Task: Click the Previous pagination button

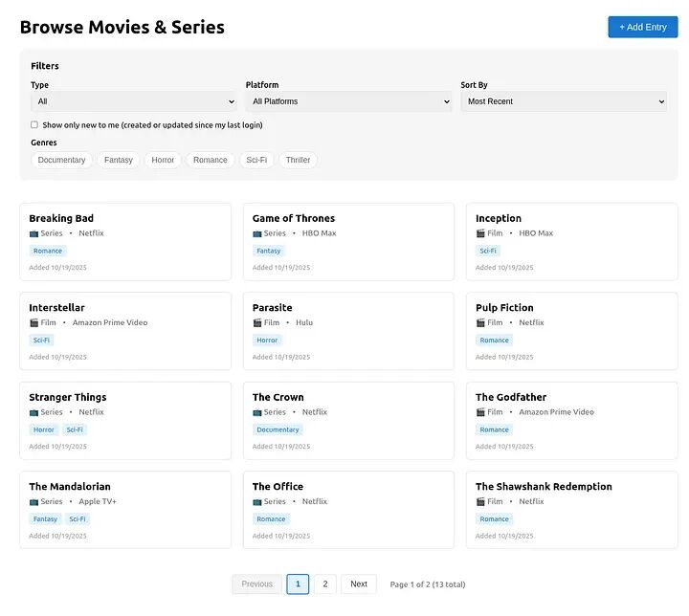Action: point(257,583)
